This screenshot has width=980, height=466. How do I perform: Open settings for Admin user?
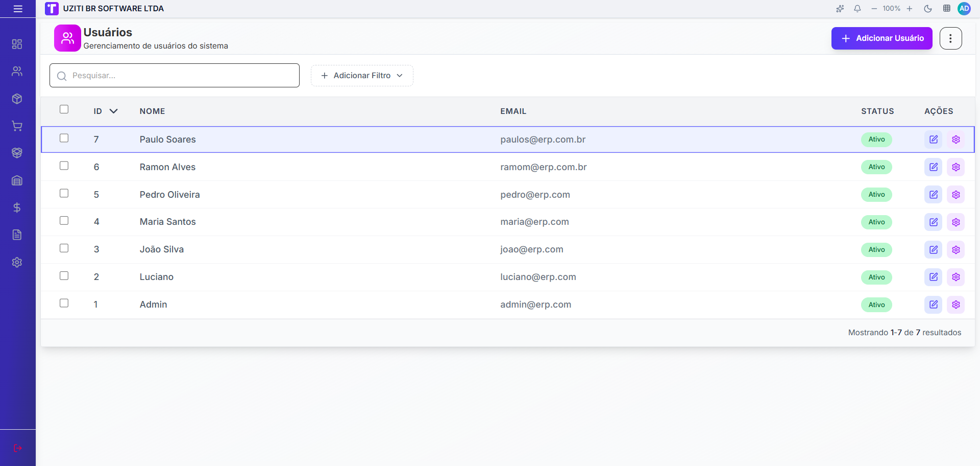pyautogui.click(x=956, y=305)
